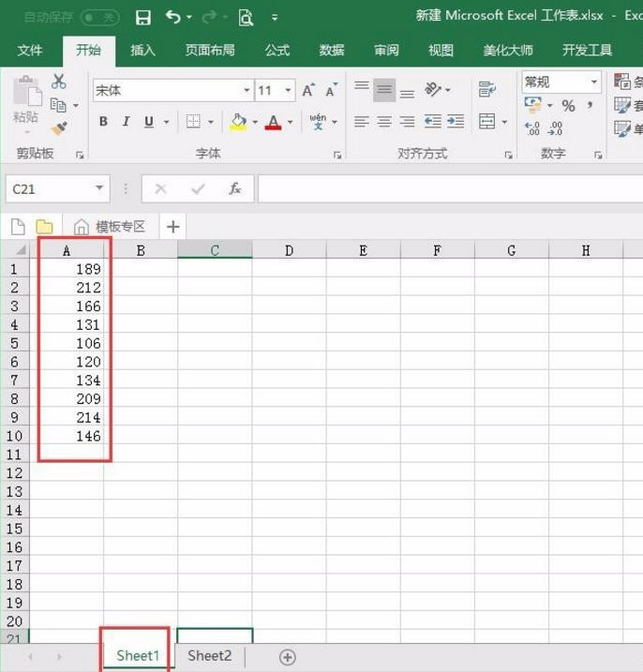Click the cell borders icon
The width and height of the screenshot is (643, 672).
(193, 121)
